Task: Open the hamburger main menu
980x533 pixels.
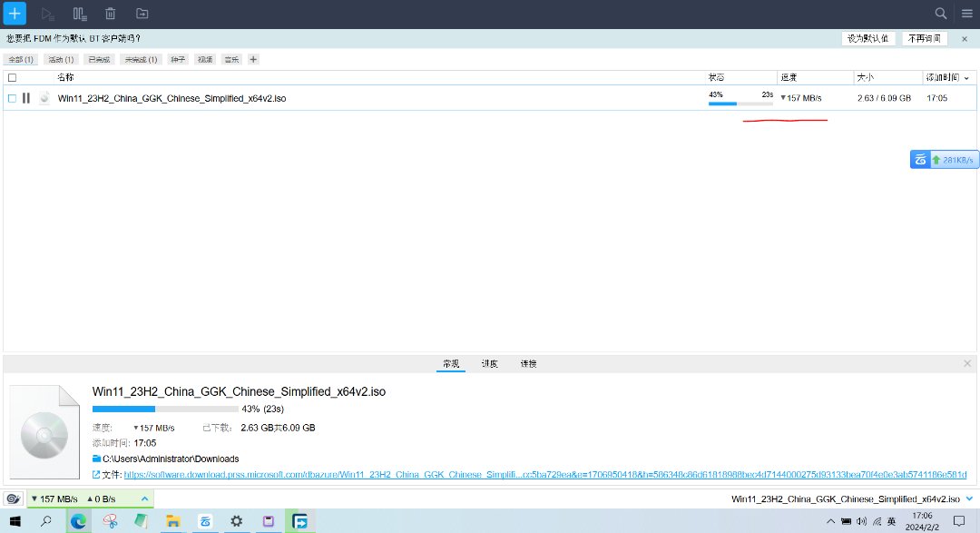Action: tap(967, 14)
